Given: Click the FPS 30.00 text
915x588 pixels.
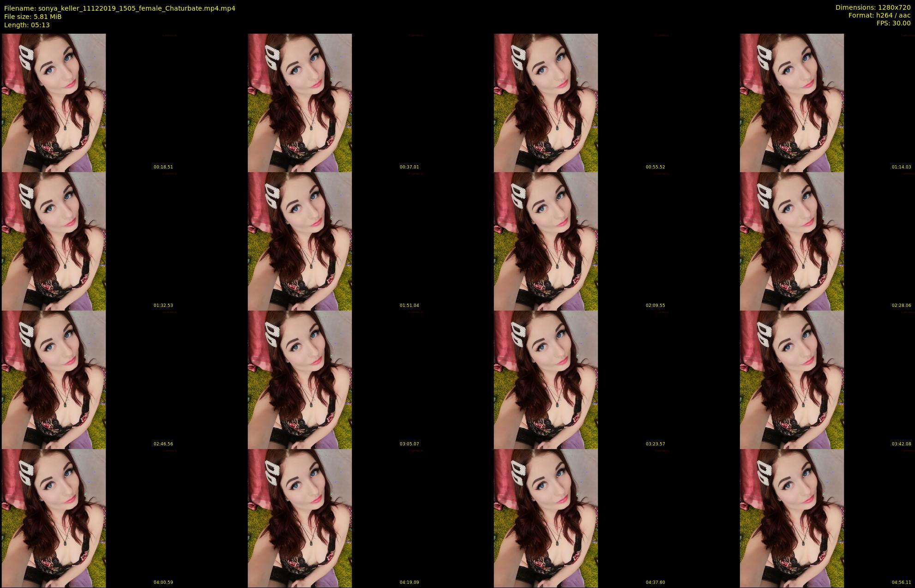Looking at the screenshot, I should pos(893,23).
